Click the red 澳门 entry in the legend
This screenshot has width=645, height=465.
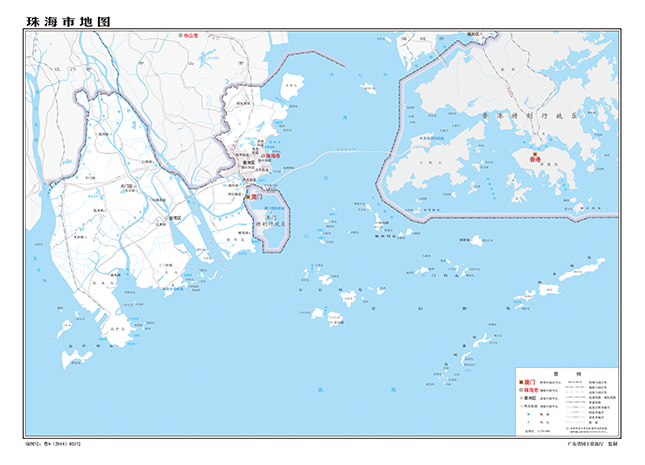point(530,382)
